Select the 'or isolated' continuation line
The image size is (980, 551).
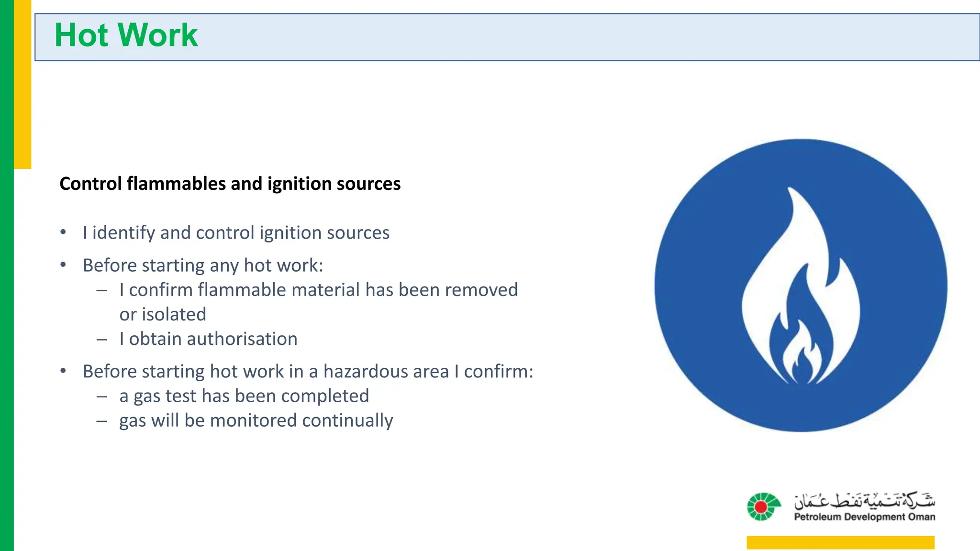pyautogui.click(x=163, y=314)
